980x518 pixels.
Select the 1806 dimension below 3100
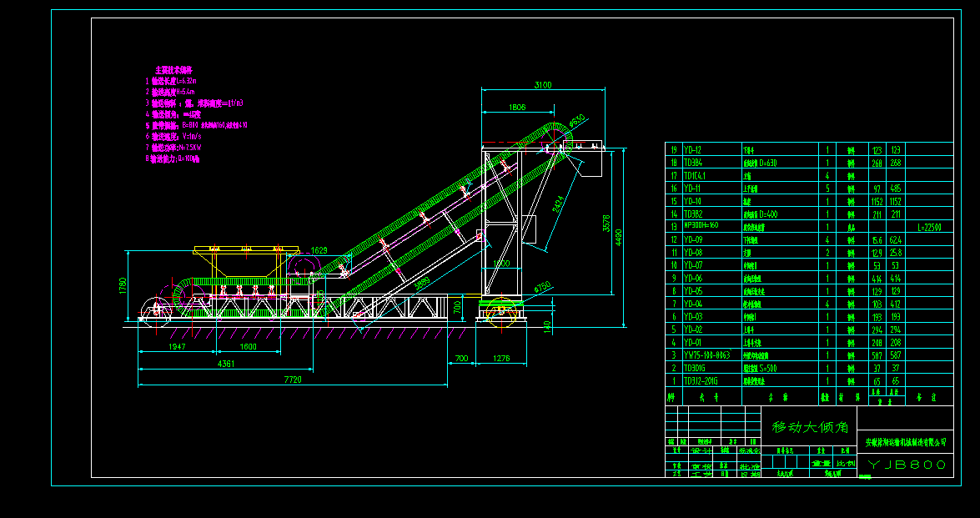click(x=516, y=107)
